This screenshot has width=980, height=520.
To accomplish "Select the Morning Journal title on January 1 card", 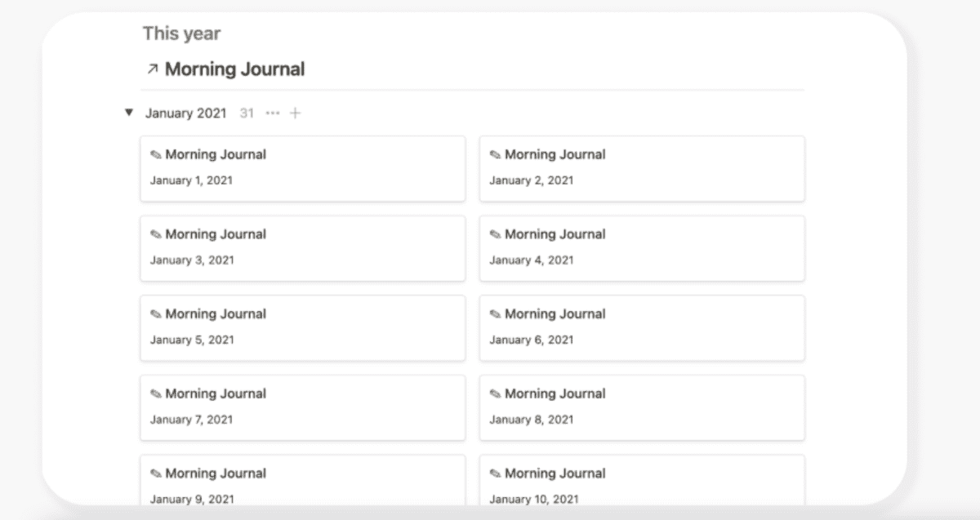I will [x=216, y=154].
